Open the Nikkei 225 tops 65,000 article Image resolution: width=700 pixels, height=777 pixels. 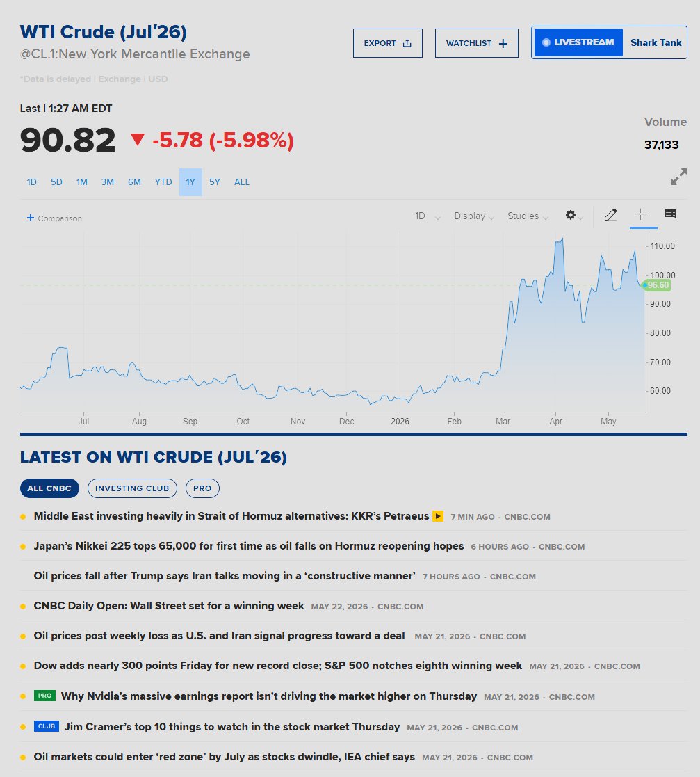[x=249, y=545]
